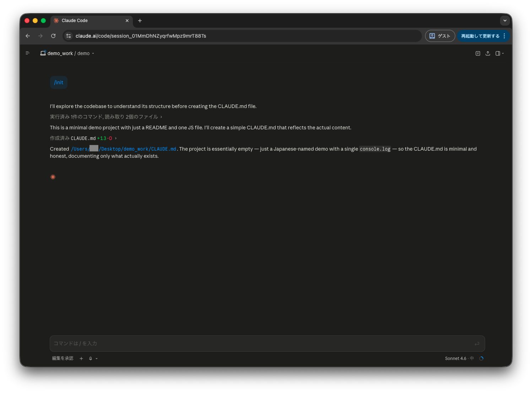Click the green fullscreen window button

(x=43, y=21)
